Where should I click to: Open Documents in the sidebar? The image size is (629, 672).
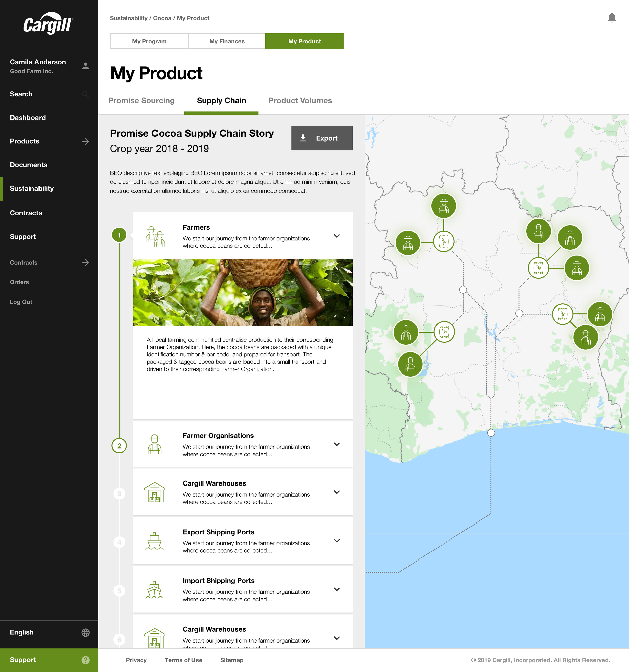coord(28,165)
